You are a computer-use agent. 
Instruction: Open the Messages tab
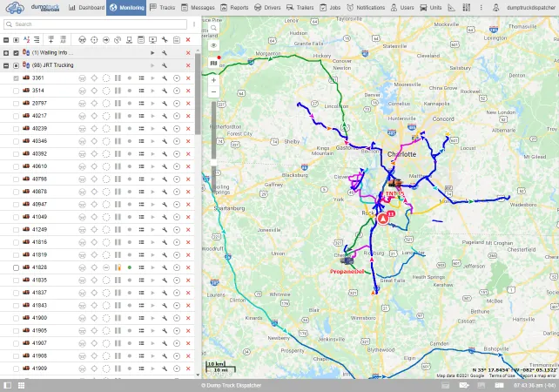pos(198,8)
